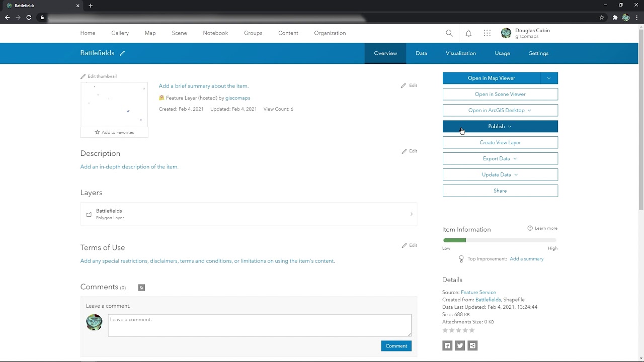Click Add any special restrictions link
This screenshot has height=362, width=644.
coord(207,261)
